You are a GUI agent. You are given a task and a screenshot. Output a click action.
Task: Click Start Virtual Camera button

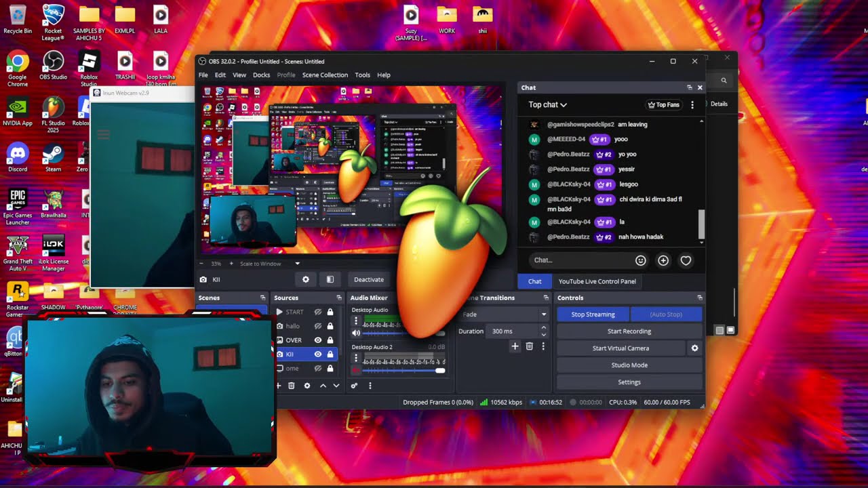click(621, 348)
